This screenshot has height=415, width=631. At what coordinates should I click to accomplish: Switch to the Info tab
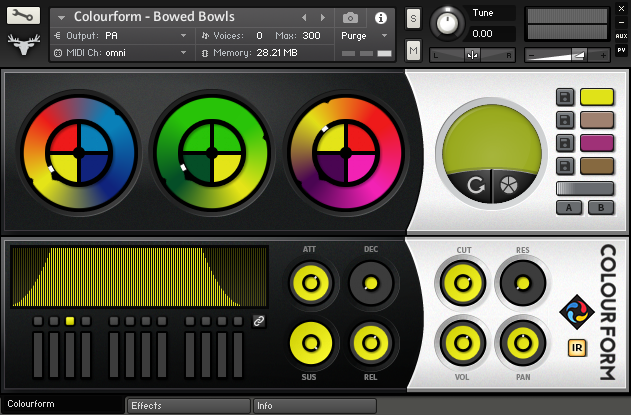click(314, 406)
